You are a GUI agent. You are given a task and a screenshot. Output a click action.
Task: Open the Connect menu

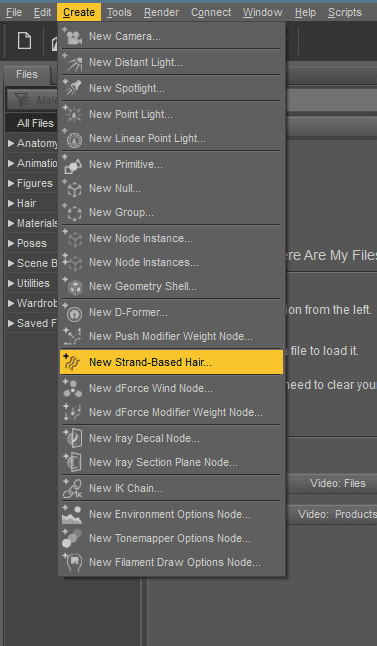coord(211,12)
